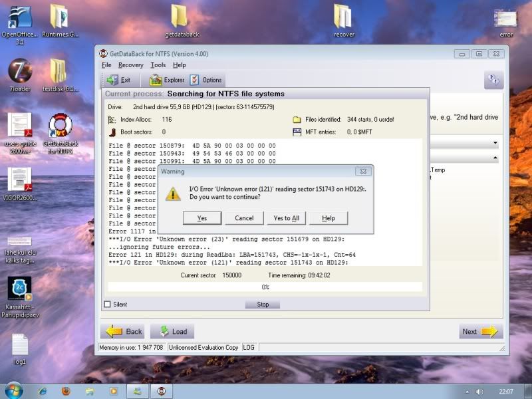Open Windows Media Player from the taskbar
532x399 pixels.
coord(114,391)
